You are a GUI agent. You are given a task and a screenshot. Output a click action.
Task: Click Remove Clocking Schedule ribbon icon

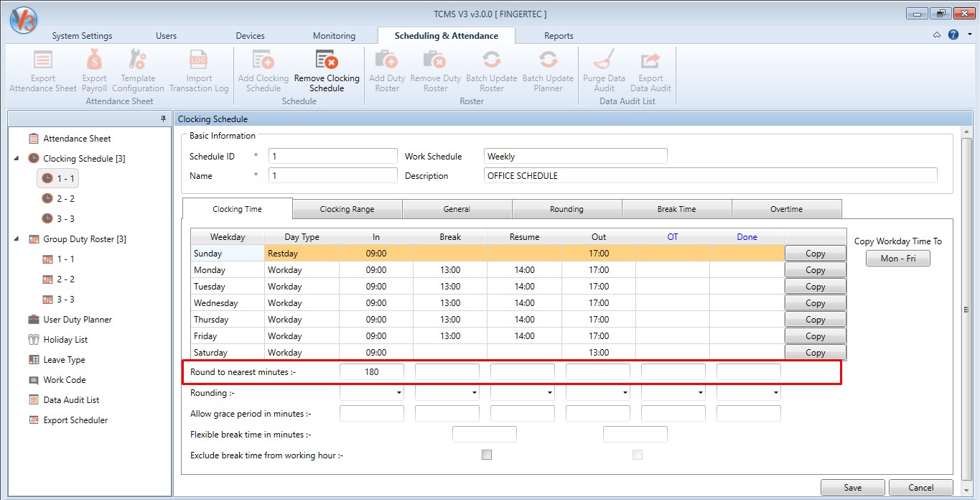tap(327, 70)
